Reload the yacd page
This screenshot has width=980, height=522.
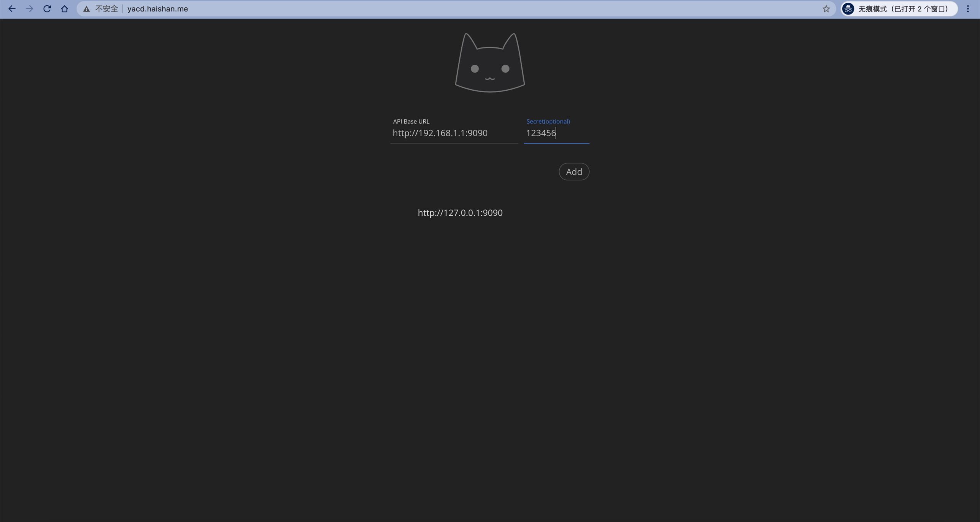point(47,9)
